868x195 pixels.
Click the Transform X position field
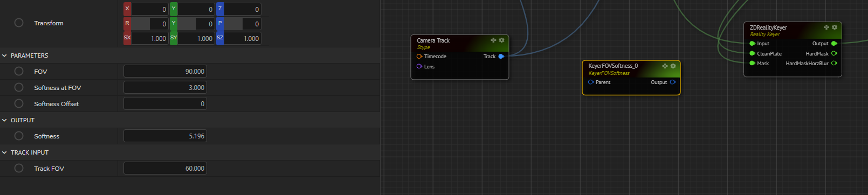(x=150, y=9)
